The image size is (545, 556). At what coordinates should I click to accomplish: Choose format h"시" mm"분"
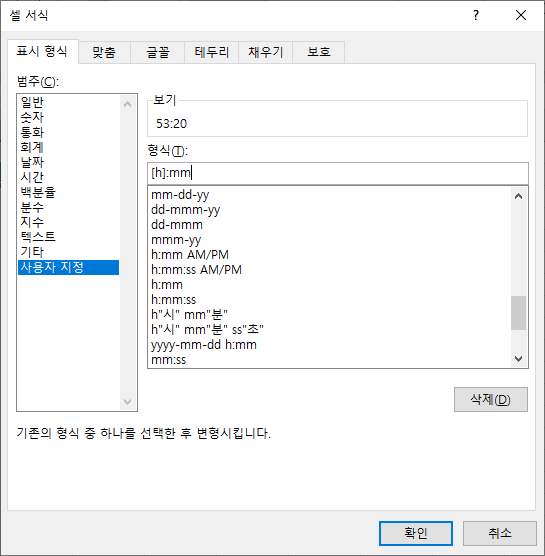coord(329,315)
